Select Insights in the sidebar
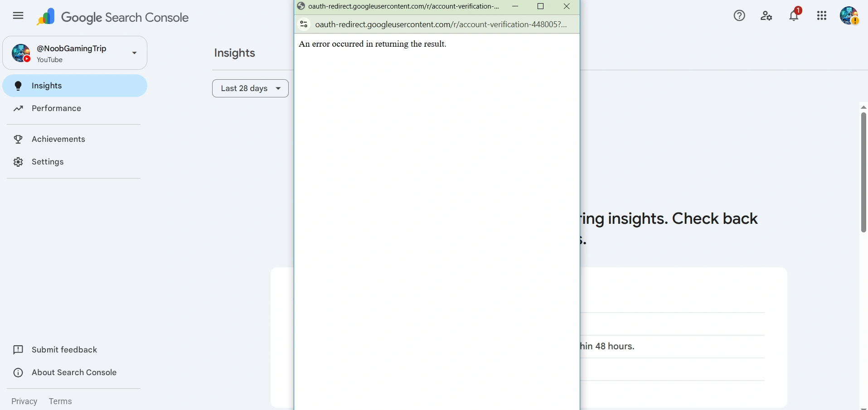Image resolution: width=868 pixels, height=410 pixels. 75,86
